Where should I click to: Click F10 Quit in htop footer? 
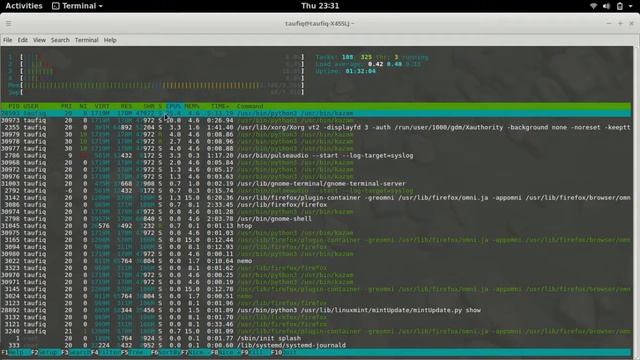[284, 352]
